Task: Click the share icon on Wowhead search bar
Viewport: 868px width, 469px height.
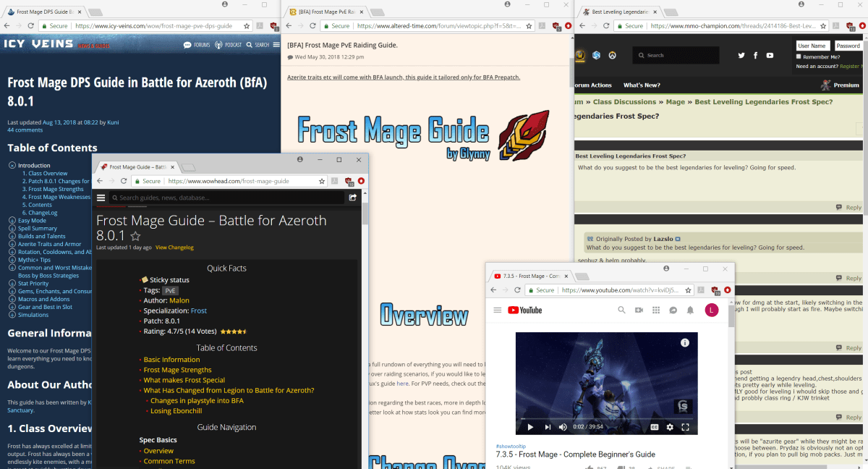Action: pyautogui.click(x=352, y=197)
